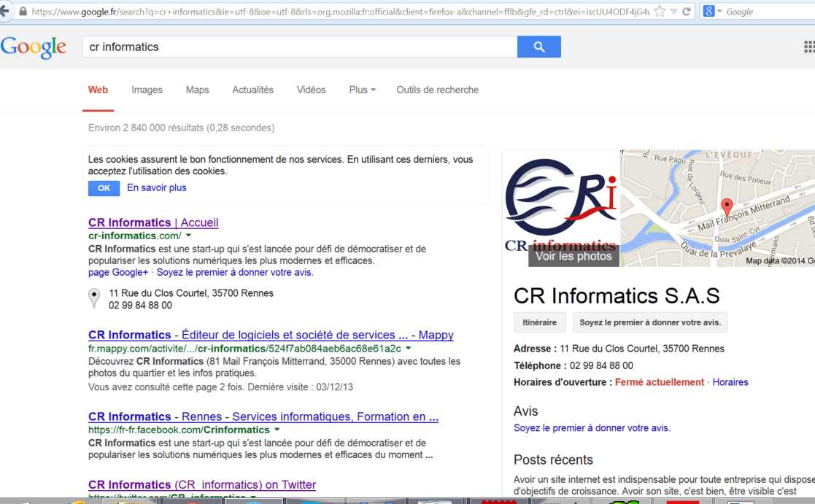The height and width of the screenshot is (504, 815).
Task: Accept cookies with the OK button
Action: coord(104,188)
